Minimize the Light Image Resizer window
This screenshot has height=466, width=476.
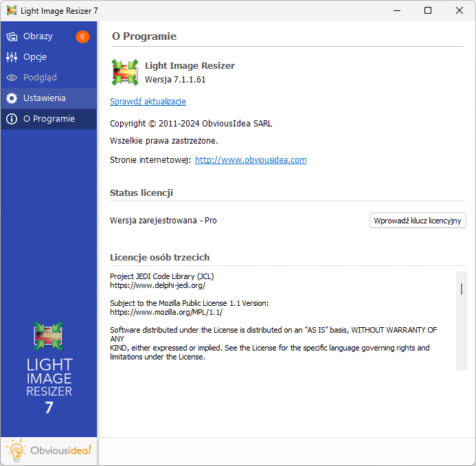coord(397,10)
